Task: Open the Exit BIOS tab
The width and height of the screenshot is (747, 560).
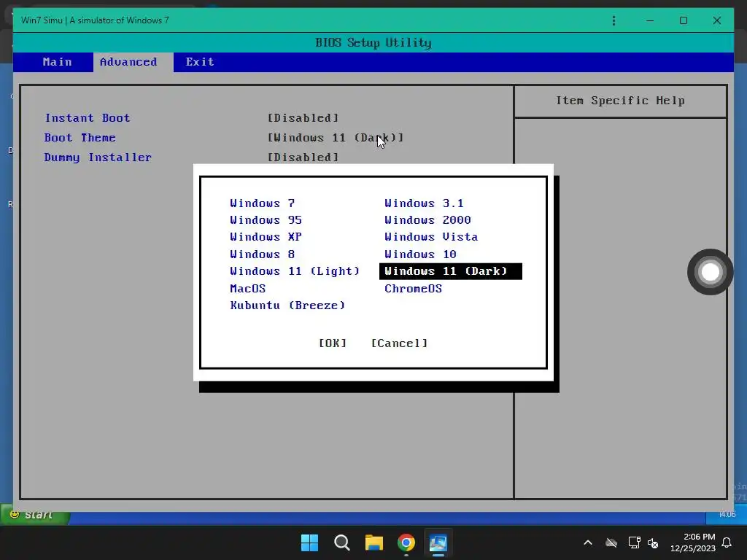Action: coord(200,62)
